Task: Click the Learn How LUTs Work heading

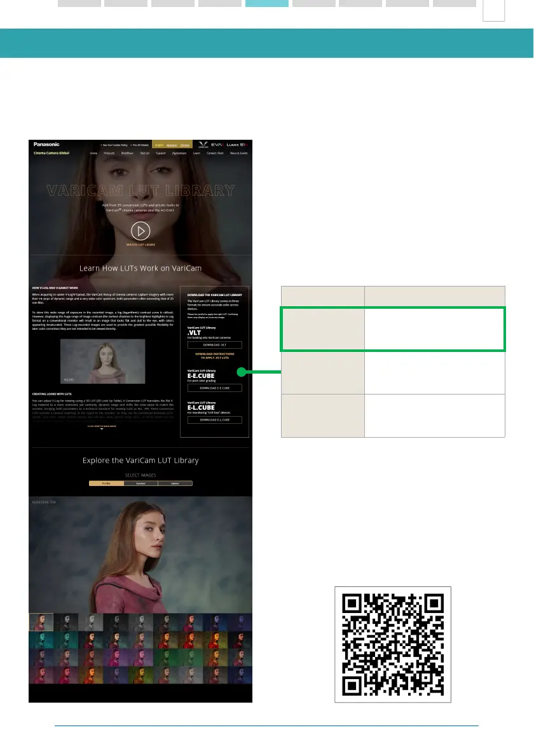Action: coord(140,268)
